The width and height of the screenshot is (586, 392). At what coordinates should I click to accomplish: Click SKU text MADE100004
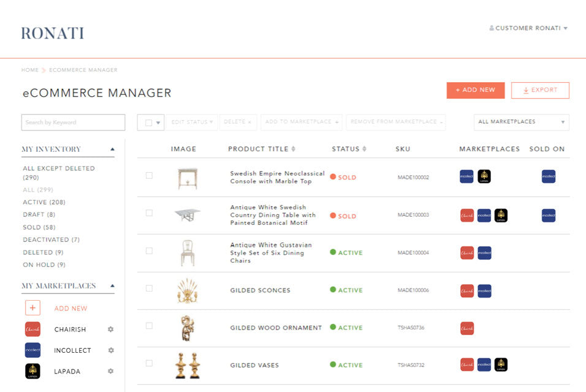[413, 253]
